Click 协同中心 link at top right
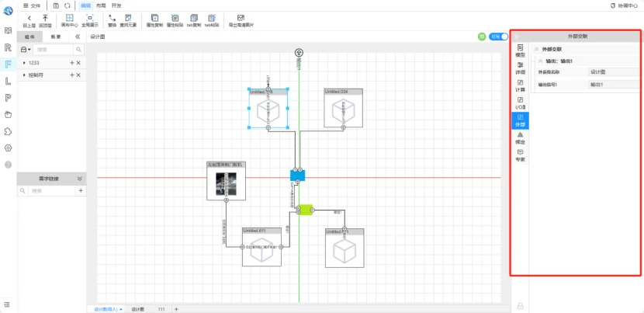The image size is (644, 313). point(625,5)
